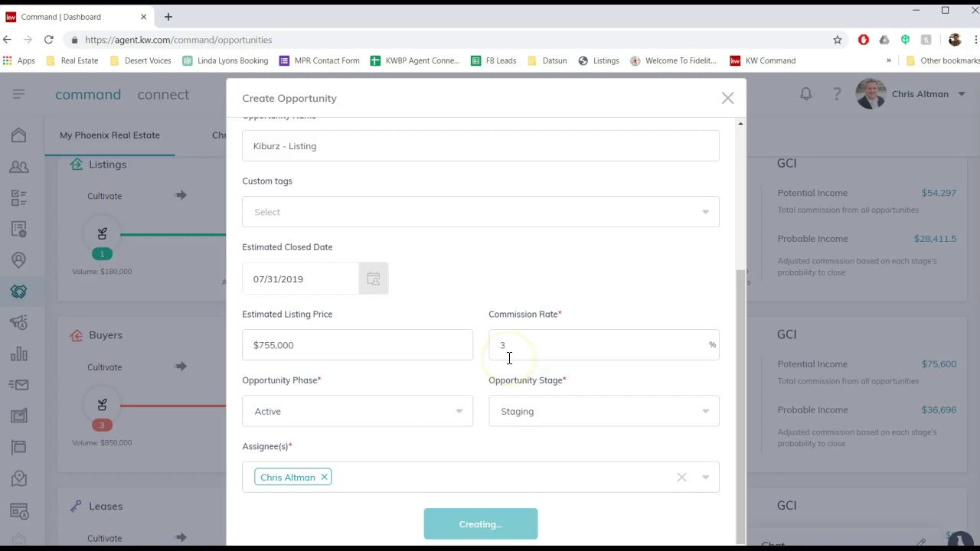Open the Campaigns megaphone icon in sidebar
980x551 pixels.
(19, 323)
